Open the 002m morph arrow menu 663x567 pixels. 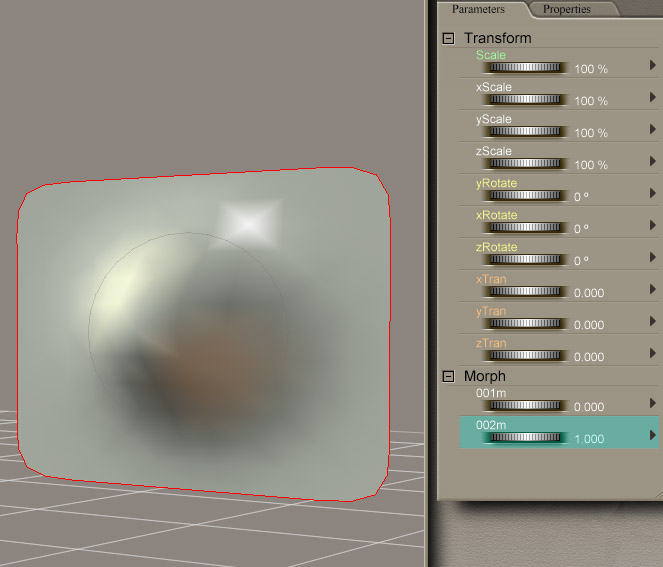pyautogui.click(x=652, y=435)
